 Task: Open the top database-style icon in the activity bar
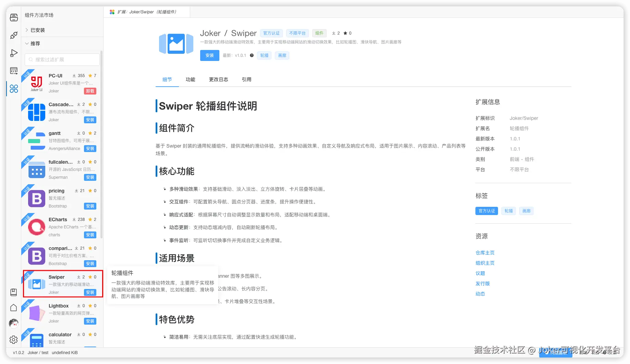click(x=14, y=17)
